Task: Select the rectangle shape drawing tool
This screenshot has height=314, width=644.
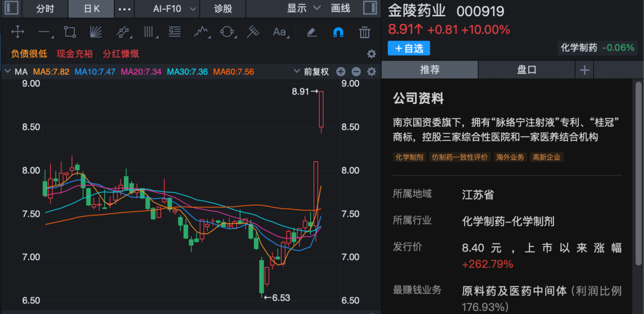Action: click(70, 32)
